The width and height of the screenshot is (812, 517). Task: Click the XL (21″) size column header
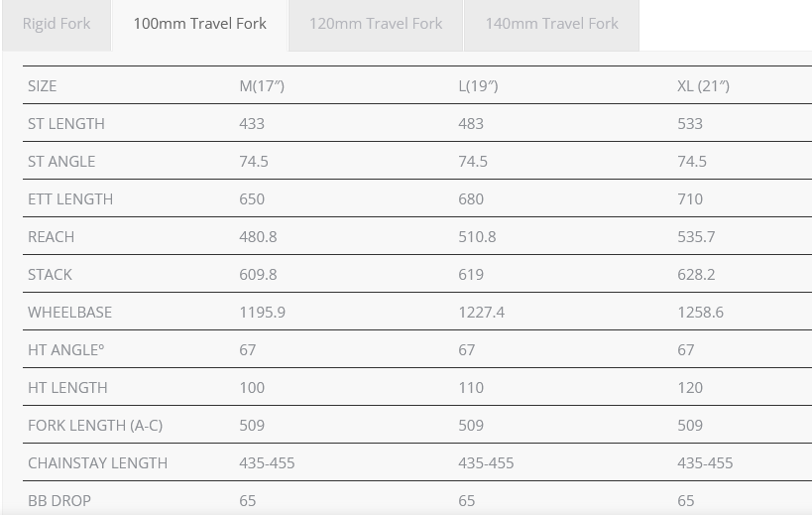[703, 86]
